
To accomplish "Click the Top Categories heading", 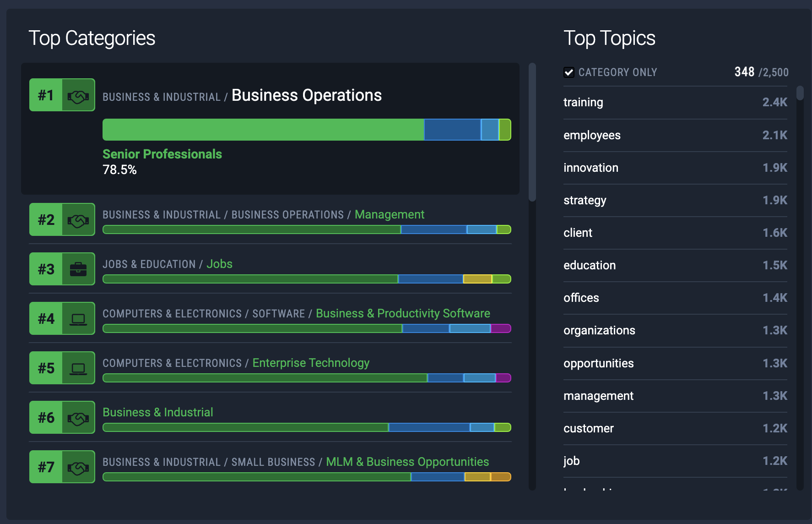I will 92,38.
